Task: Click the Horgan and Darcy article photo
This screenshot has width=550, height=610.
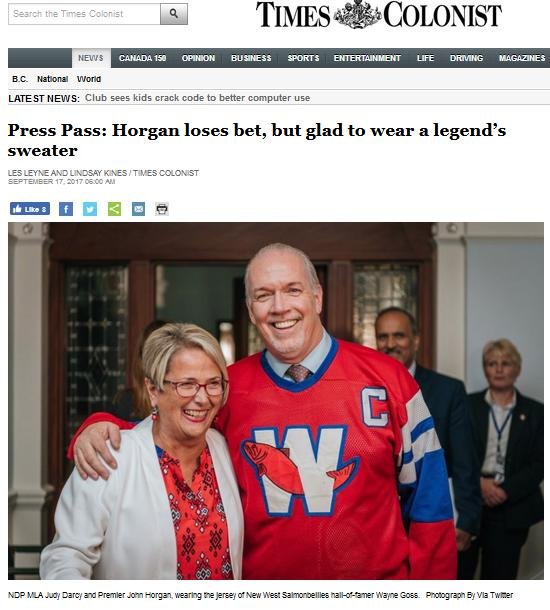Action: [276, 401]
